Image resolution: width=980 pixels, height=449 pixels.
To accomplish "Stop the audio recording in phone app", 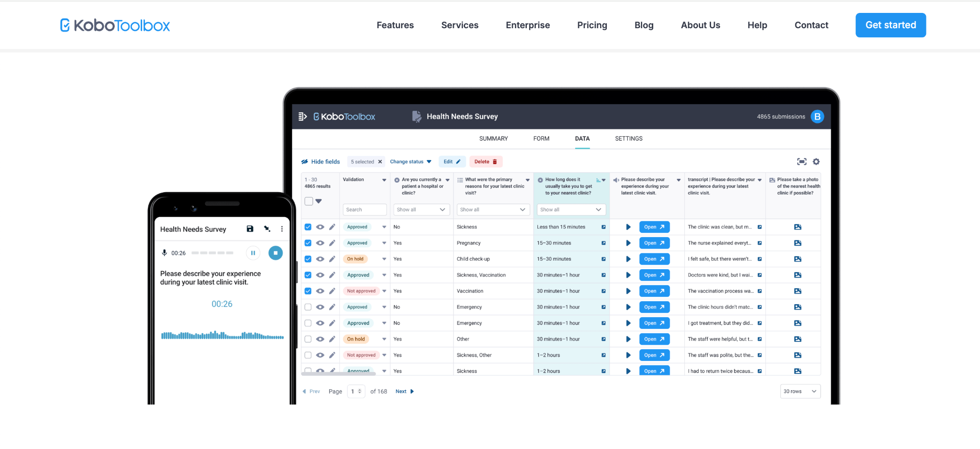I will pyautogui.click(x=276, y=253).
